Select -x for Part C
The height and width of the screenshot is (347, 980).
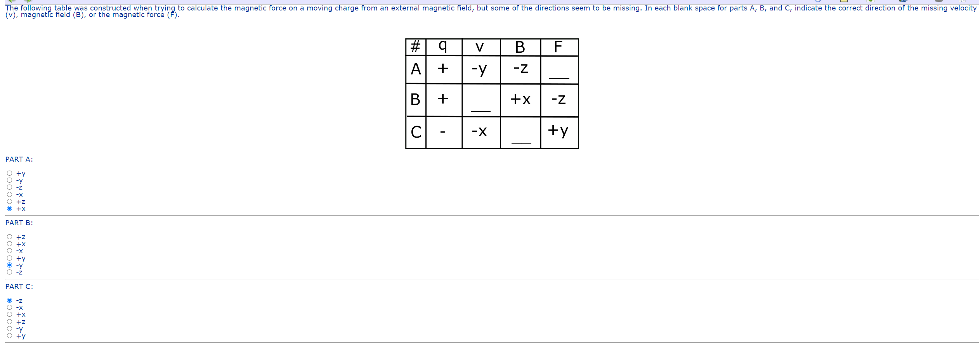[9, 307]
